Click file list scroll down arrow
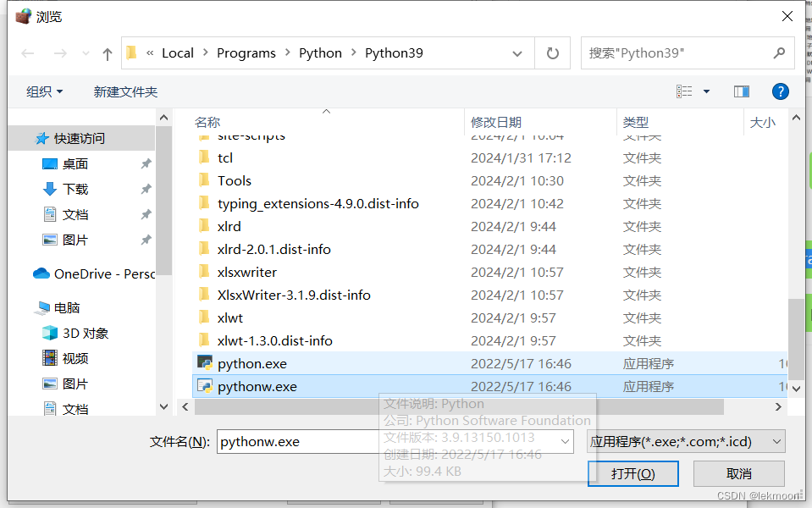This screenshot has width=812, height=508. (796, 389)
